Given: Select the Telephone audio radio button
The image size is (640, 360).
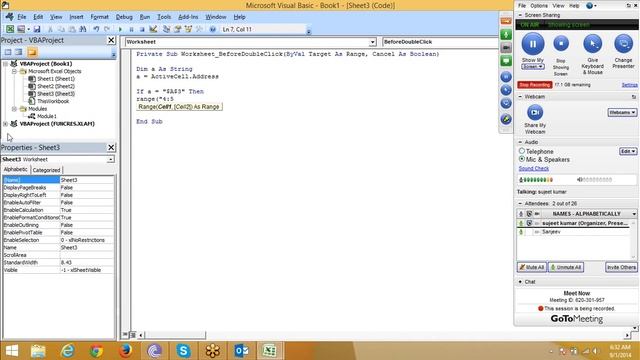Looking at the screenshot, I should point(522,151).
